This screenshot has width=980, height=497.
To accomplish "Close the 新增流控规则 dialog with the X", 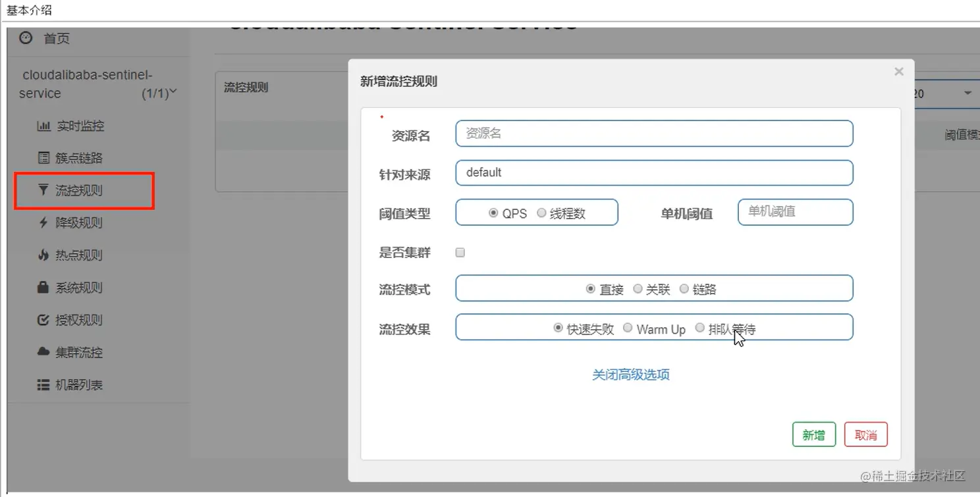I will [899, 72].
